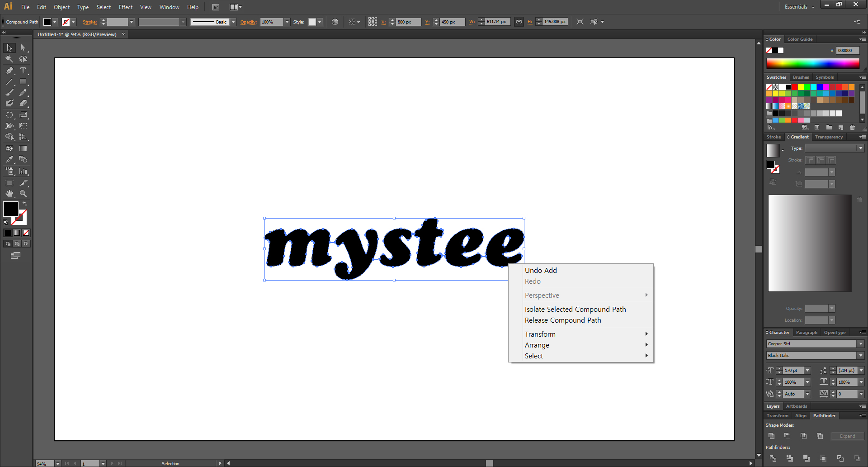
Task: Click the color spectrum bar
Action: pyautogui.click(x=812, y=63)
